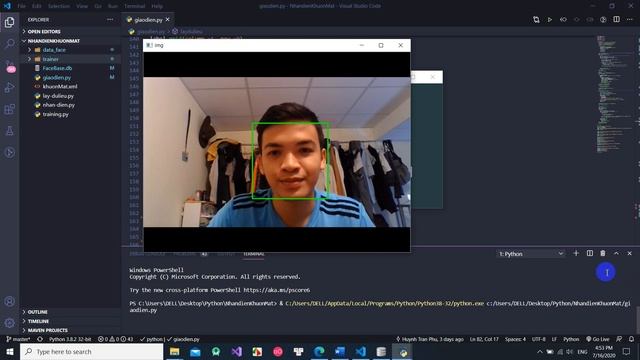Click the notifications bell in status bar
Screen dimensions: 640x360
click(631, 339)
